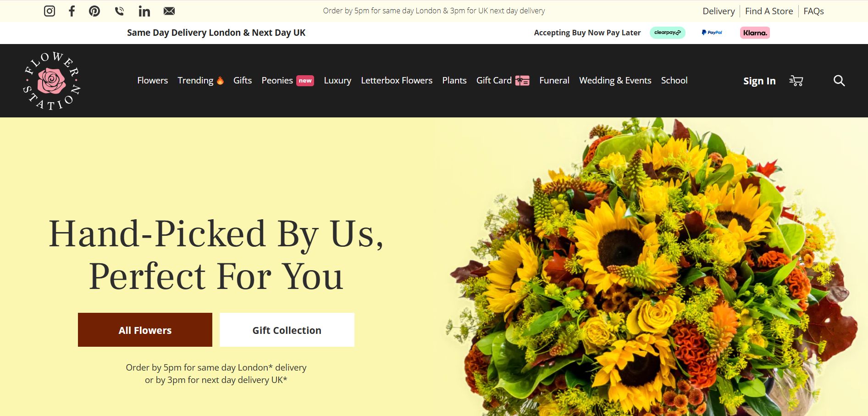
Task: Open the Sign In link
Action: 759,81
